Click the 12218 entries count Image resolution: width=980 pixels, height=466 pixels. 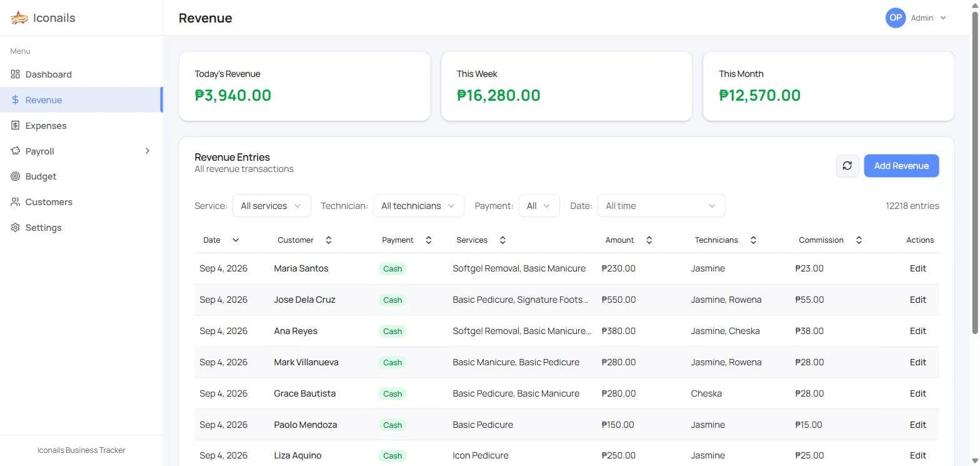[x=912, y=206]
